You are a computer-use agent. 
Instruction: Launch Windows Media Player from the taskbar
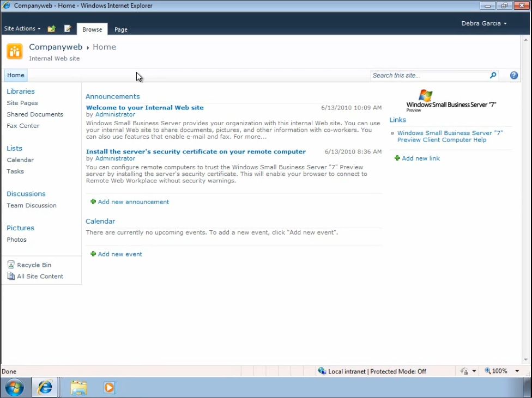(x=110, y=388)
